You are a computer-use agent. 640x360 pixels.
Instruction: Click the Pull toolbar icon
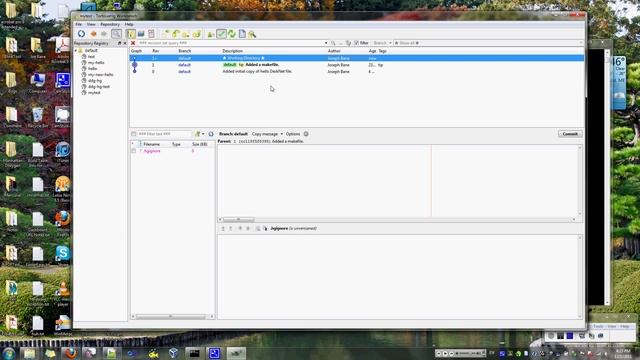click(x=176, y=34)
